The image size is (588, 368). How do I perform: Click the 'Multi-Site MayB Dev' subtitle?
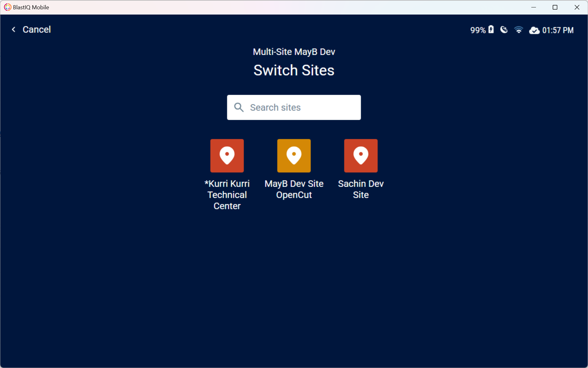point(294,52)
